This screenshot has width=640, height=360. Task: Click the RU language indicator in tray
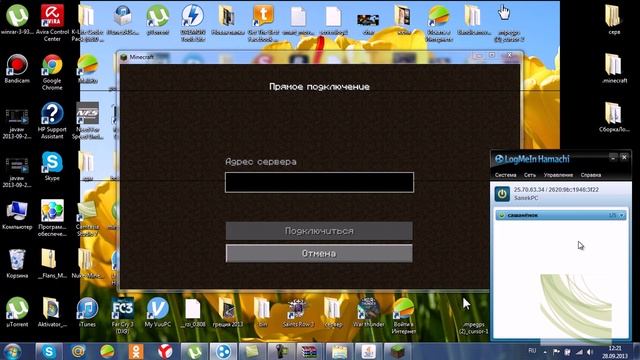coord(532,351)
